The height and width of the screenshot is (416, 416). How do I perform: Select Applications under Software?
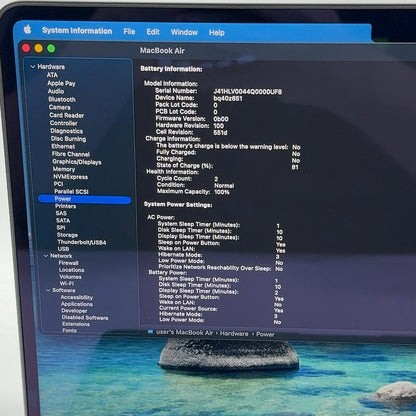click(x=77, y=304)
